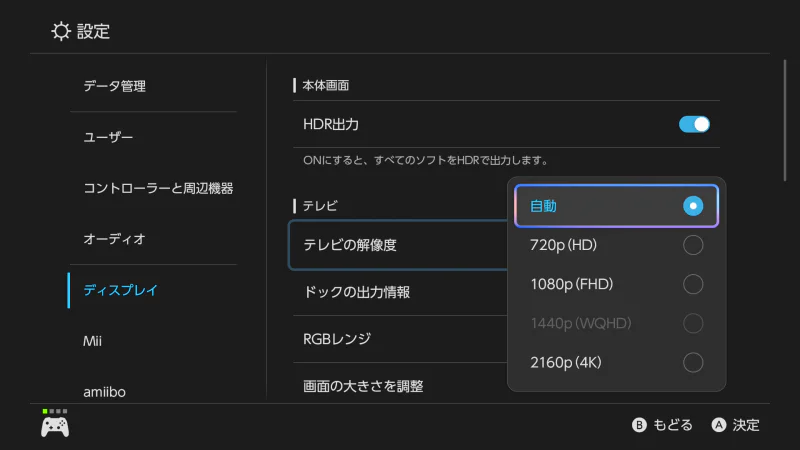Click the 720p (HD) option text
The height and width of the screenshot is (450, 800).
pyautogui.click(x=563, y=245)
